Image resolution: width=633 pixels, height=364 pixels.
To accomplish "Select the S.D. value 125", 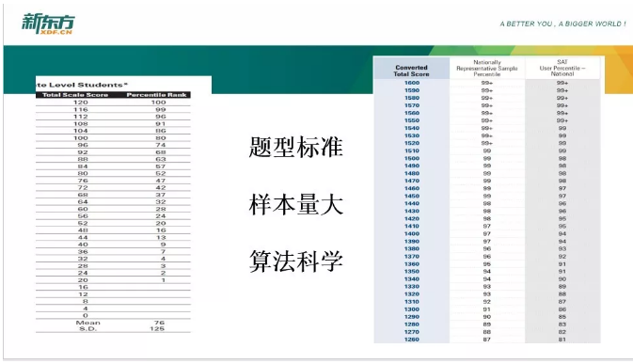I will coord(157,329).
